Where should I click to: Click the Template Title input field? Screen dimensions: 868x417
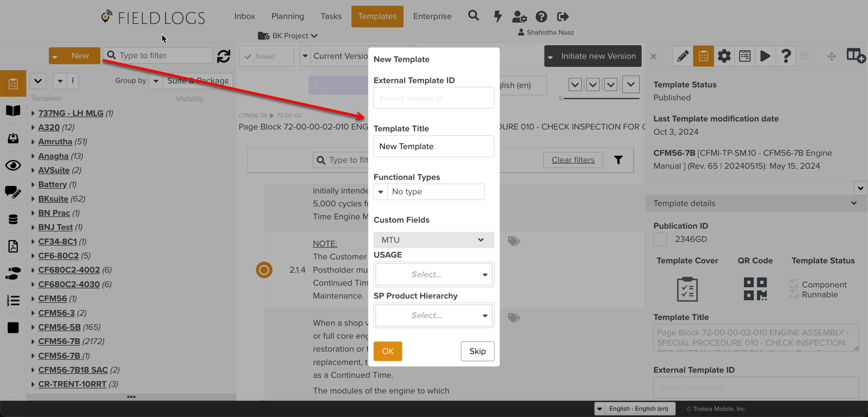click(x=433, y=146)
